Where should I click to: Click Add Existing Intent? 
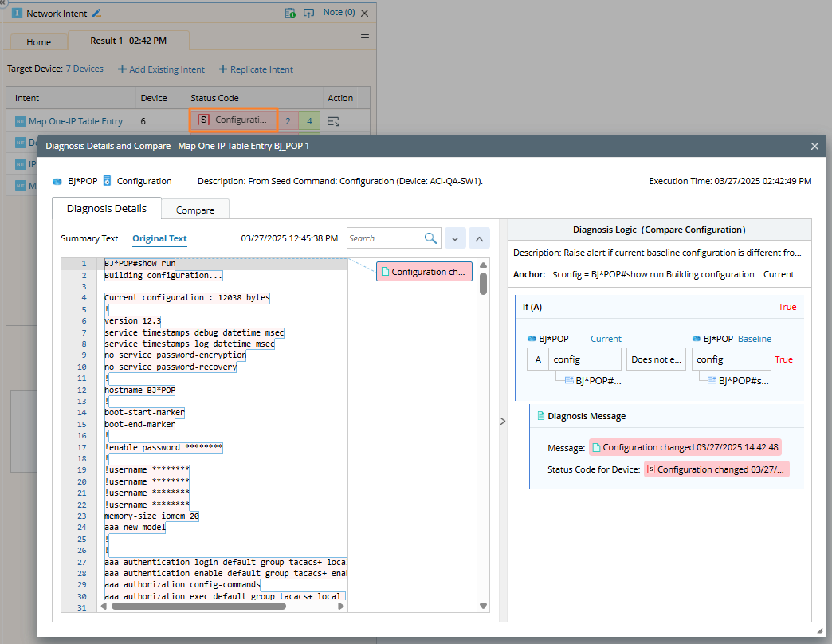[161, 69]
